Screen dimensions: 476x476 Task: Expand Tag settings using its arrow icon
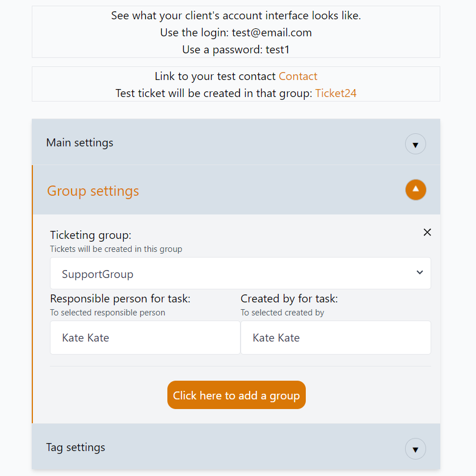click(415, 449)
